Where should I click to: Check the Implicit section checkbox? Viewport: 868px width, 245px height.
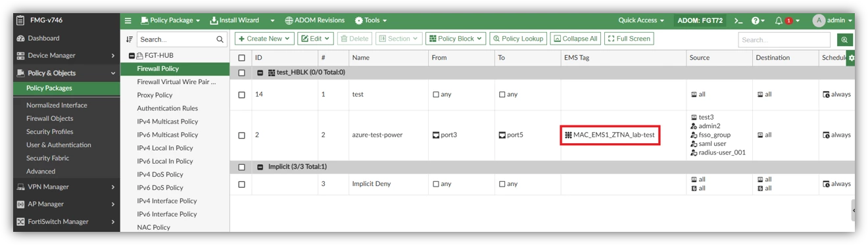pyautogui.click(x=241, y=167)
